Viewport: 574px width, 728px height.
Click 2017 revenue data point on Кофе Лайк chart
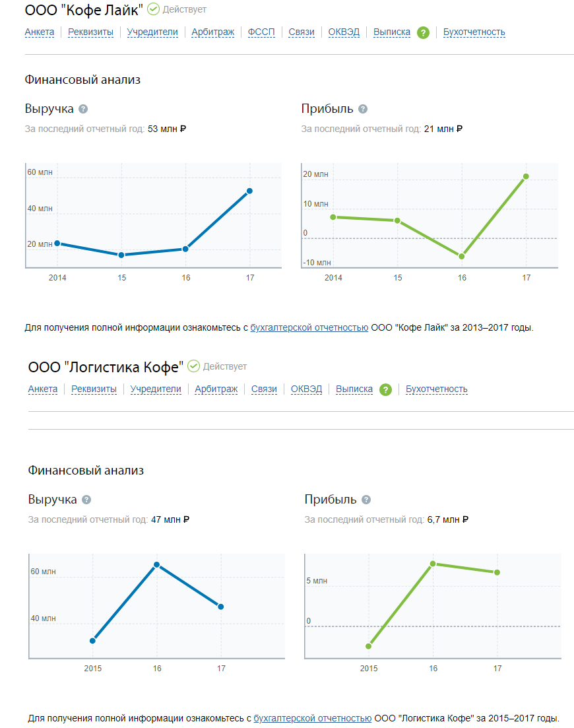pos(249,191)
